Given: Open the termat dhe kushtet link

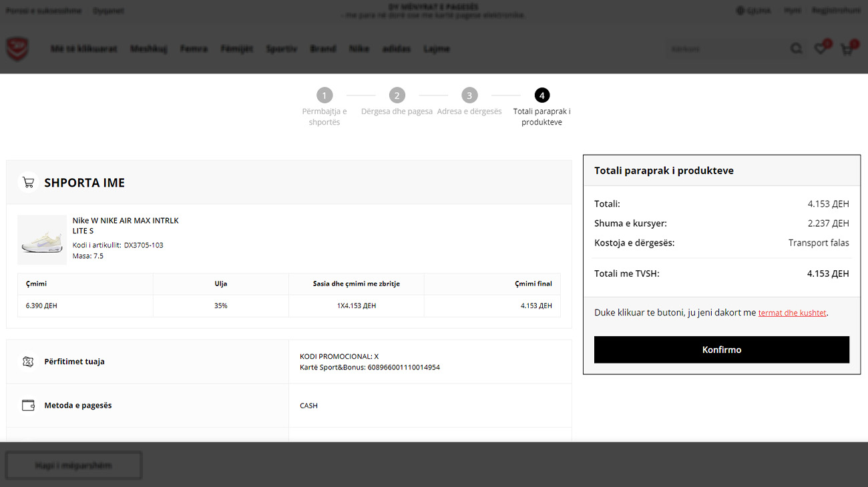Looking at the screenshot, I should (792, 313).
